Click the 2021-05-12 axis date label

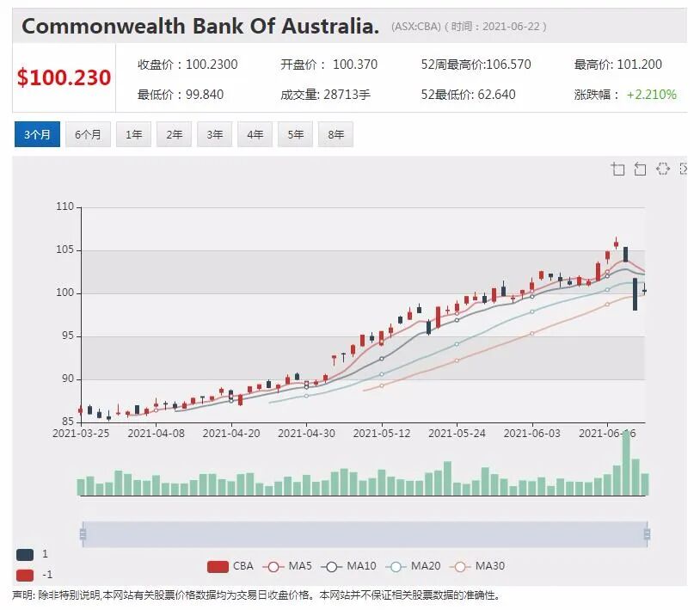click(382, 433)
